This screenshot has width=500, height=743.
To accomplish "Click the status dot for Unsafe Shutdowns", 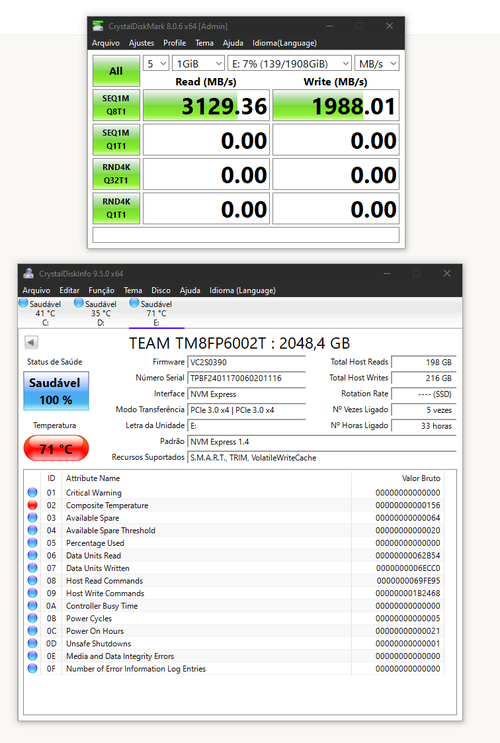I will (32, 643).
